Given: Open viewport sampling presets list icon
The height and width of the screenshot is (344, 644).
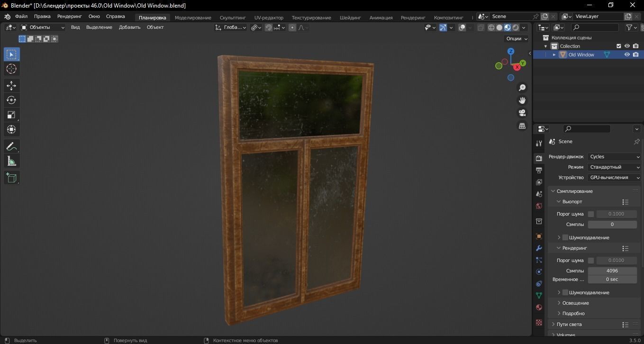Looking at the screenshot, I should [x=625, y=202].
